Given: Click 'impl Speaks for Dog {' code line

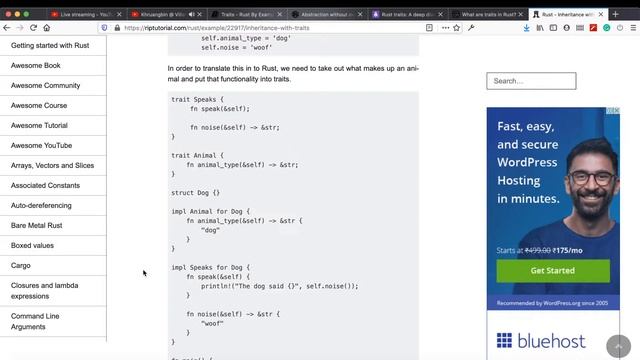Looking at the screenshot, I should coord(210,267).
